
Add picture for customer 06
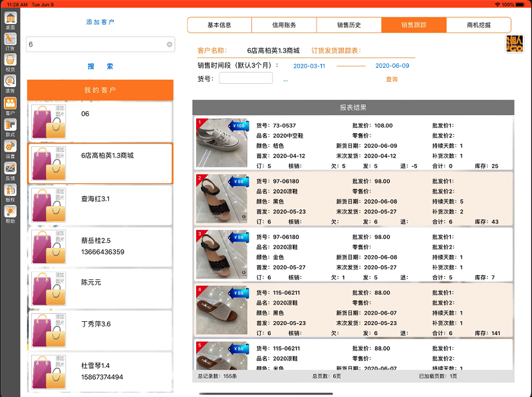(49, 122)
